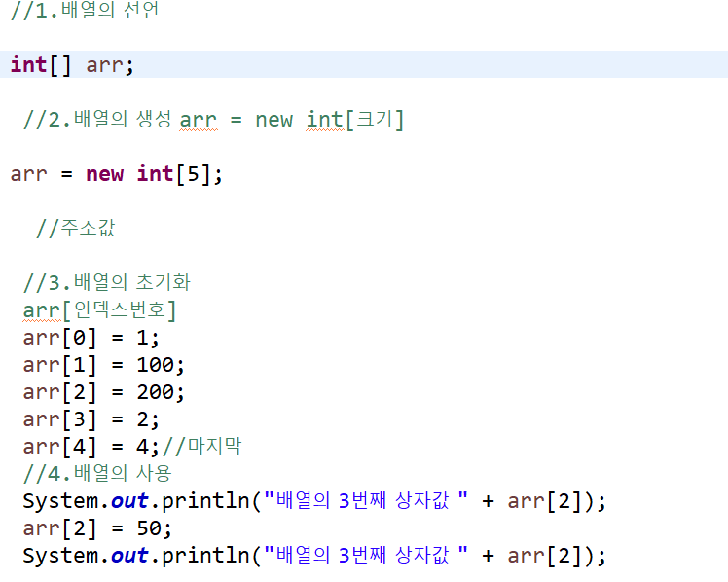Click the 'int' keyword in 'int[] arr;'
728x582 pixels.
(28, 64)
